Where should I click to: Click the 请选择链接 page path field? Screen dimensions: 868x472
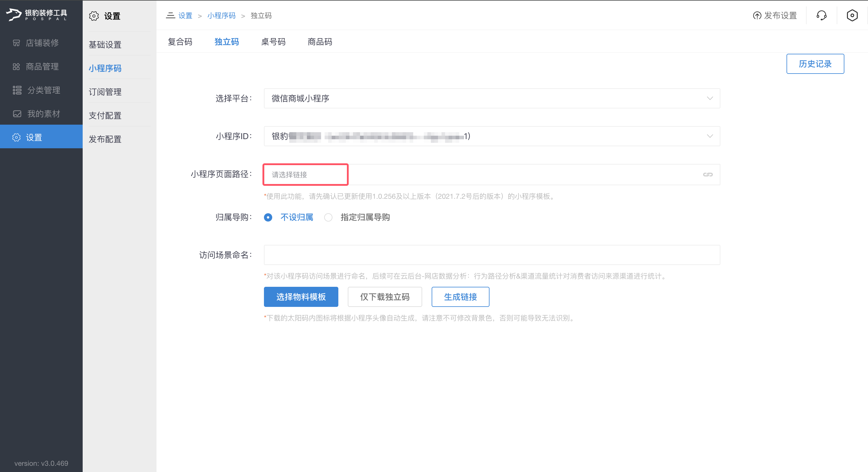tap(492, 174)
